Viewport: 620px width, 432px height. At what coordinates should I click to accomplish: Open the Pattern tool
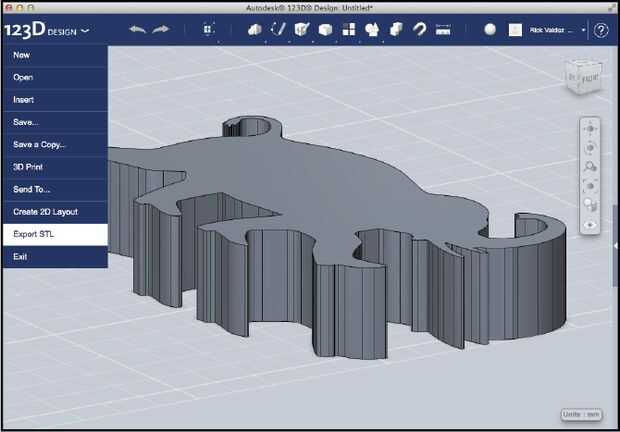tap(349, 30)
